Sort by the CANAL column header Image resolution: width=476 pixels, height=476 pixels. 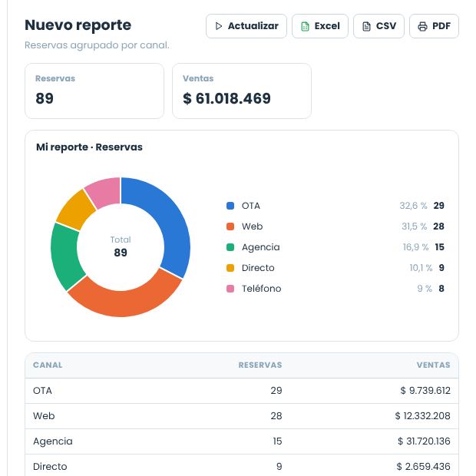click(48, 365)
